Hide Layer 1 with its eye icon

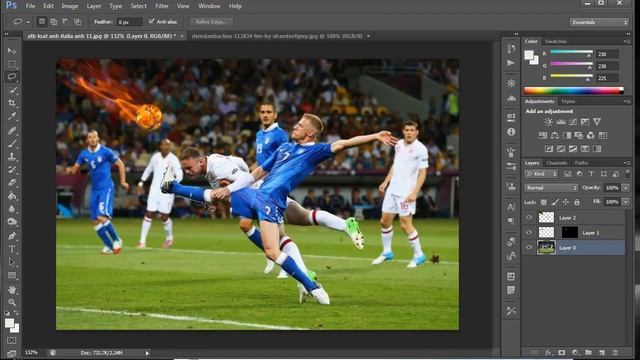click(529, 233)
